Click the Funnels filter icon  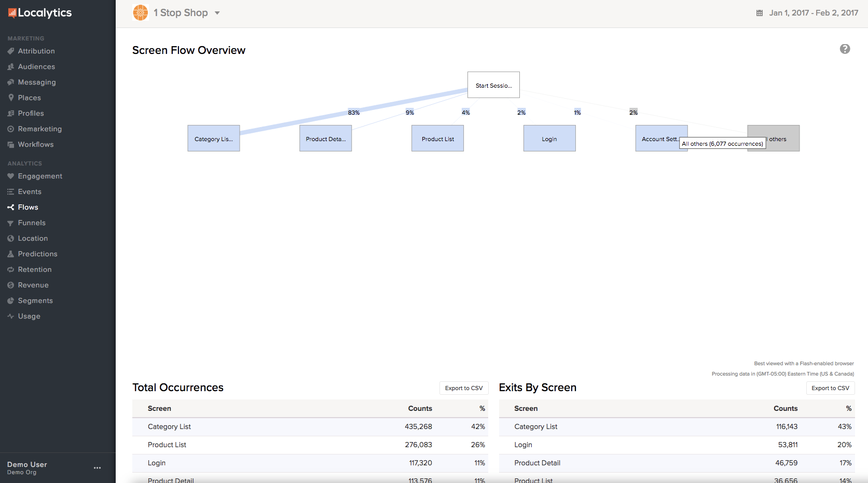click(10, 223)
